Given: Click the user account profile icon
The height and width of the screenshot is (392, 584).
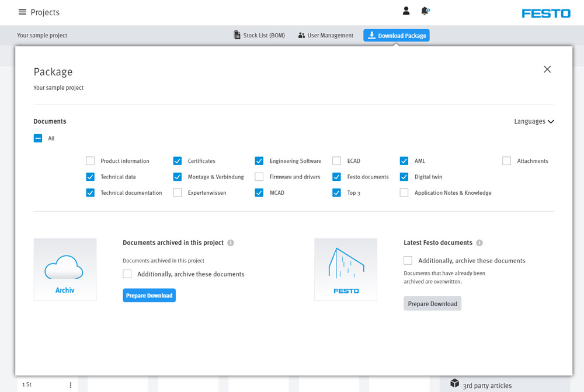Looking at the screenshot, I should 406,11.
